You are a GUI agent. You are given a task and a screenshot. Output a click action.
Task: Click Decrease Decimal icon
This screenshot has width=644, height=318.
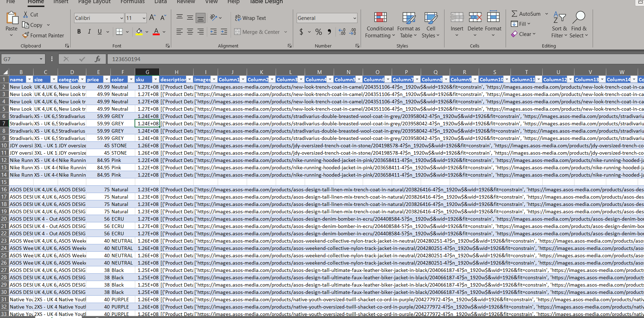tap(353, 32)
